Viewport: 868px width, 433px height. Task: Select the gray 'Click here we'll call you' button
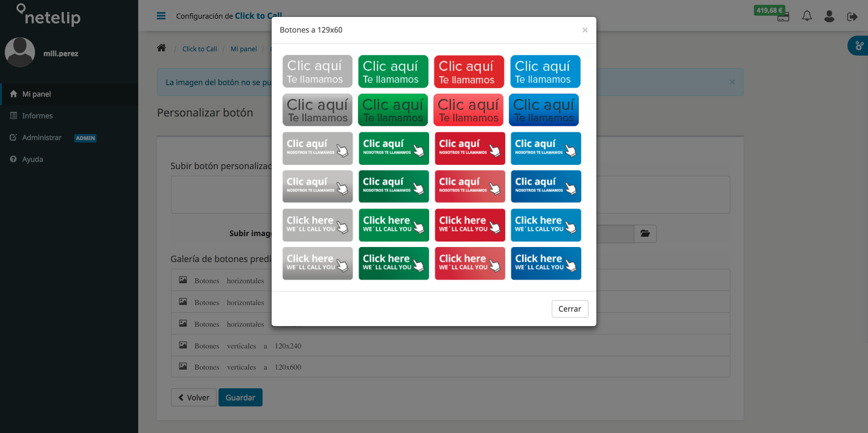(x=317, y=225)
